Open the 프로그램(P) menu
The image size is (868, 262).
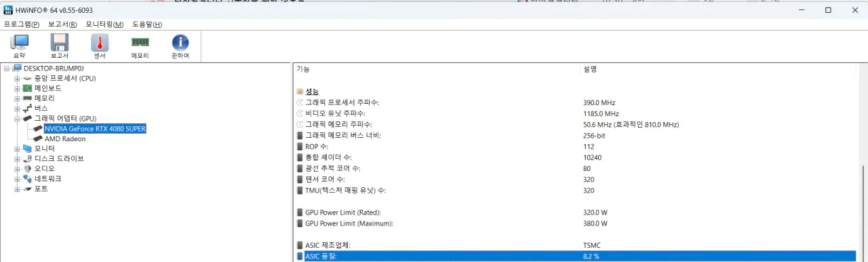tap(22, 24)
